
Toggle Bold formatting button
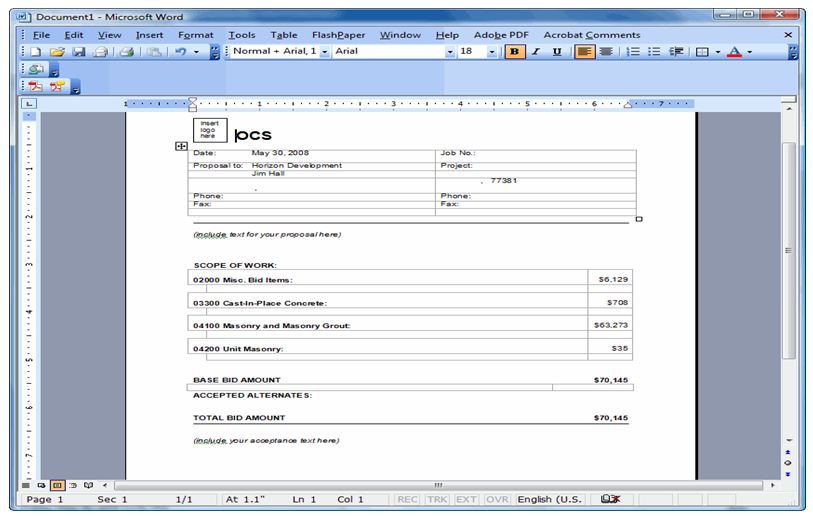tap(515, 51)
